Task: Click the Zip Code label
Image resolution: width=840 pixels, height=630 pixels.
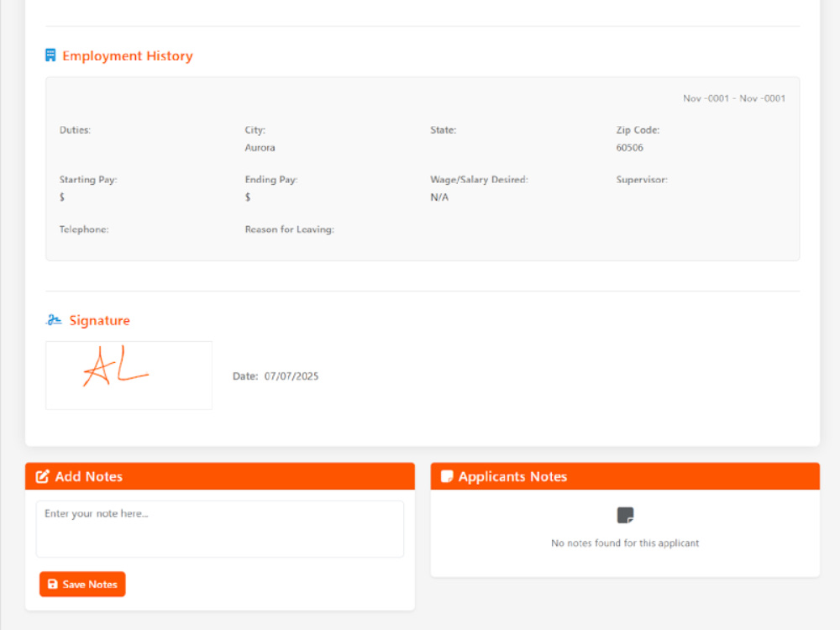Action: [638, 129]
